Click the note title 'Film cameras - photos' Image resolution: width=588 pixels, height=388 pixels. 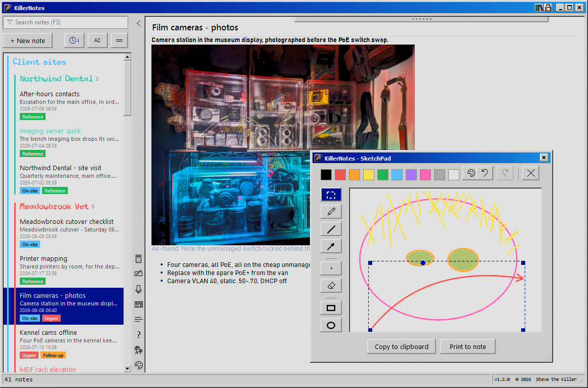[x=195, y=27]
